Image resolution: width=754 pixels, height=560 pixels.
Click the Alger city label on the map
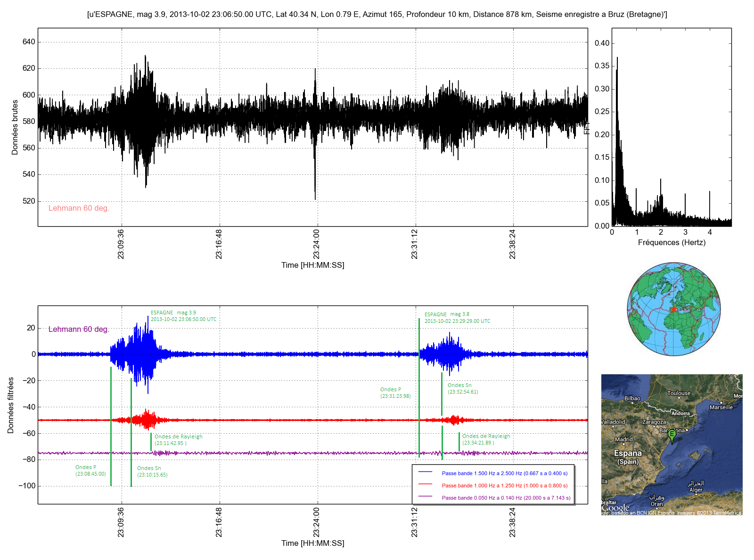tap(696, 490)
